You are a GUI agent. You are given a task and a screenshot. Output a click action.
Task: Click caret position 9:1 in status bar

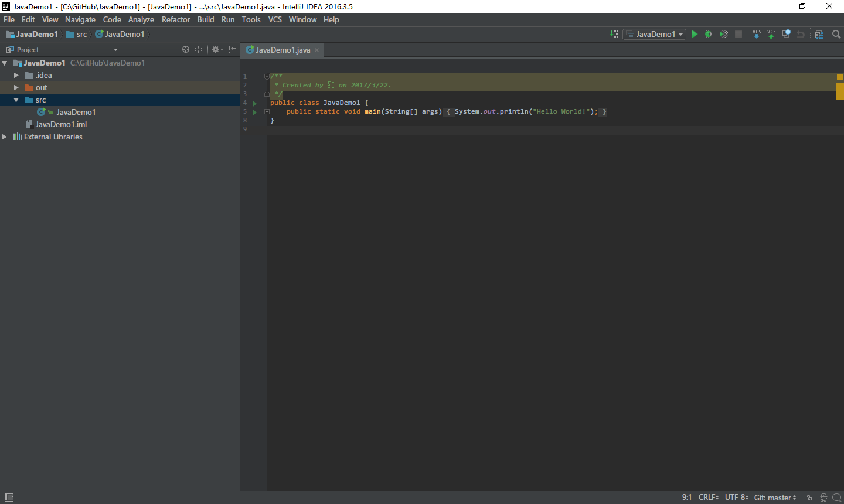[x=687, y=498]
